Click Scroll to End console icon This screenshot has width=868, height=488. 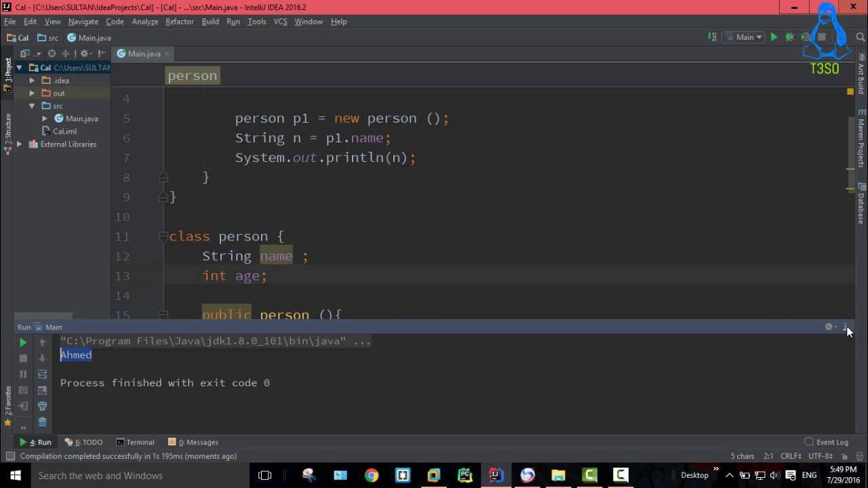click(42, 390)
